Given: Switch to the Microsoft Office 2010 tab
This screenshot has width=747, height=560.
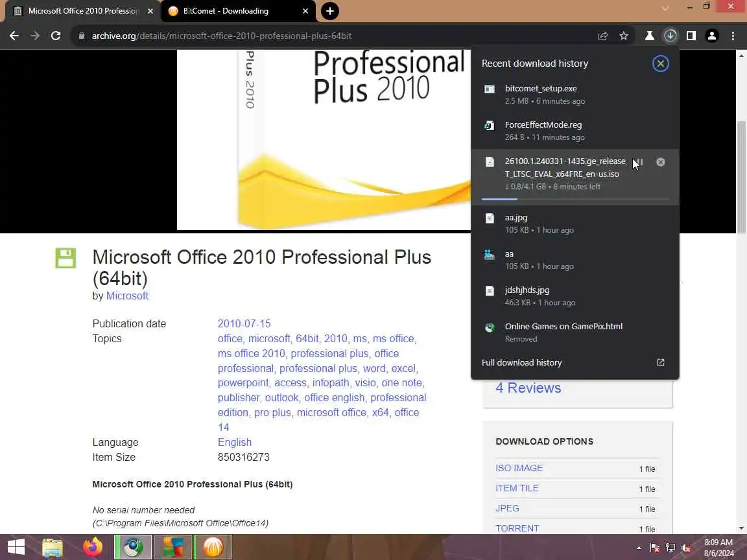Looking at the screenshot, I should [82, 11].
